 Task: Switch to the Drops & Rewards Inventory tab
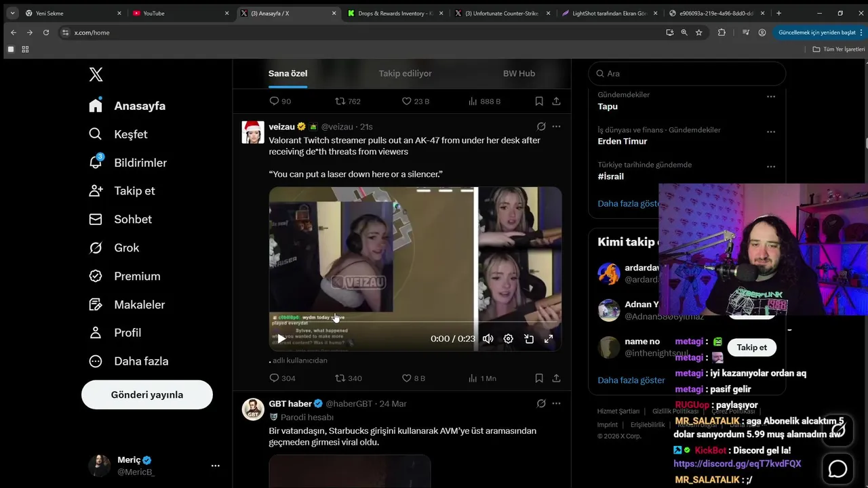[395, 13]
